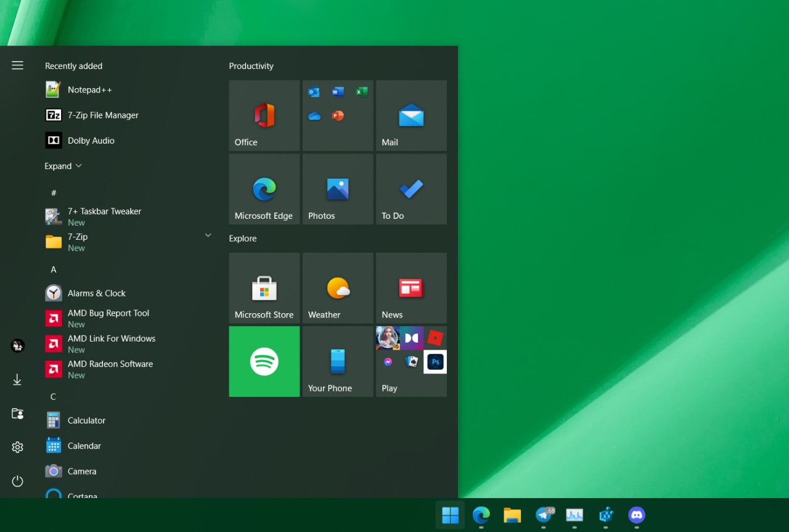This screenshot has width=789, height=532.
Task: Launch AMD Bug Report Tool
Action: click(128, 318)
